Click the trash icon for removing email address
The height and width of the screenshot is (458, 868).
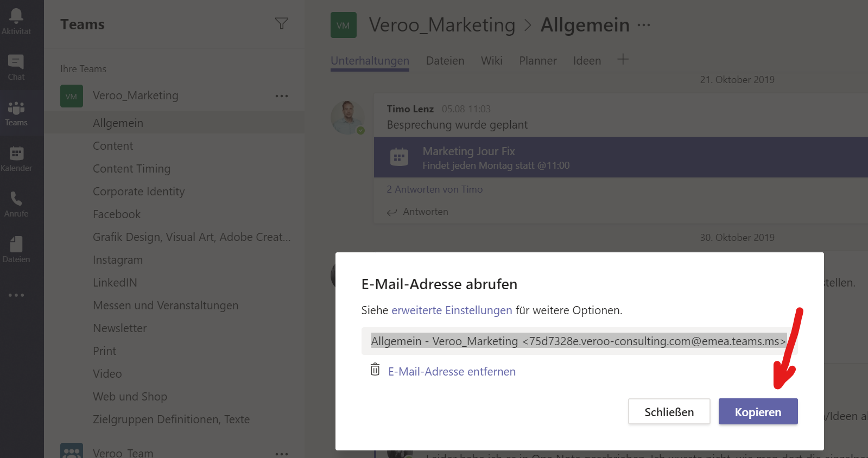coord(375,370)
